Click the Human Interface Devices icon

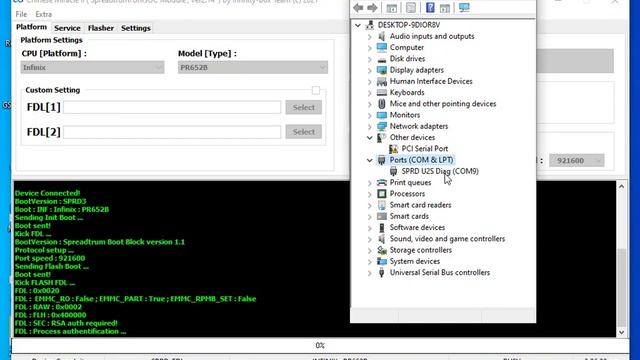tap(382, 82)
